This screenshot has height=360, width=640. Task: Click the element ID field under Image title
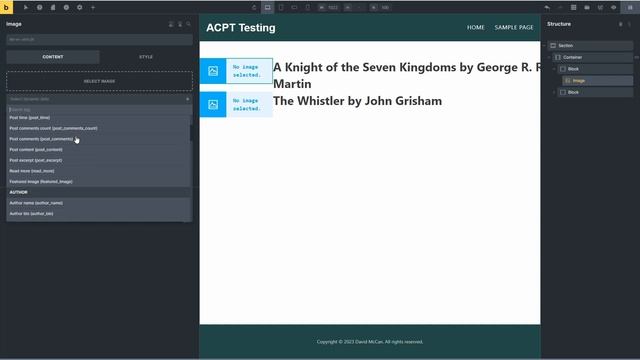click(x=100, y=40)
